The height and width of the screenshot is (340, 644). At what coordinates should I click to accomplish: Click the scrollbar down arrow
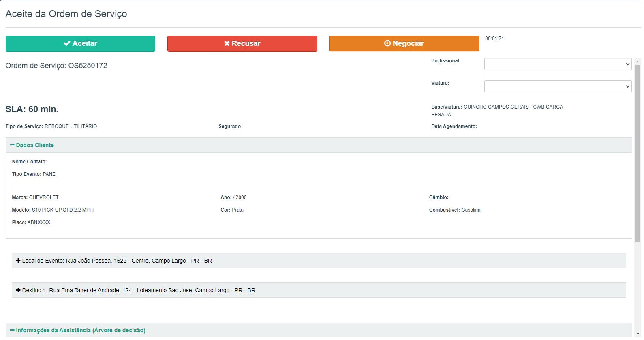(638, 334)
